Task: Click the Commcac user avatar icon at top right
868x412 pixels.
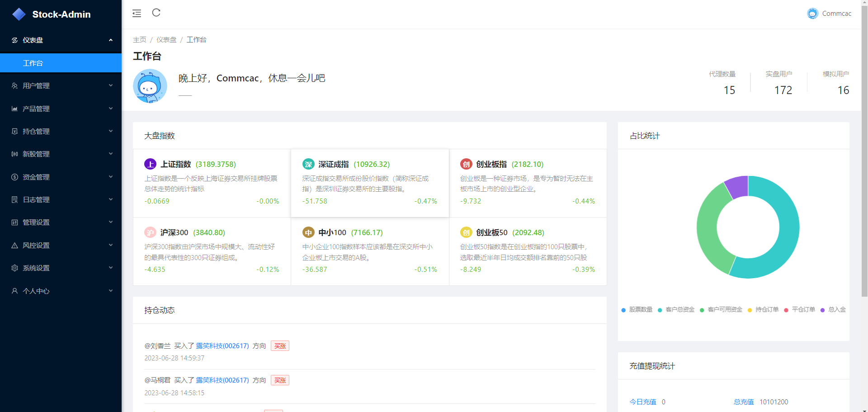Action: coord(812,14)
